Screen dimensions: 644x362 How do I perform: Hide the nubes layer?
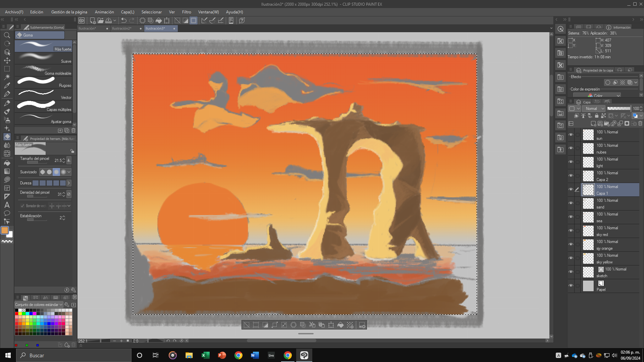tap(571, 148)
